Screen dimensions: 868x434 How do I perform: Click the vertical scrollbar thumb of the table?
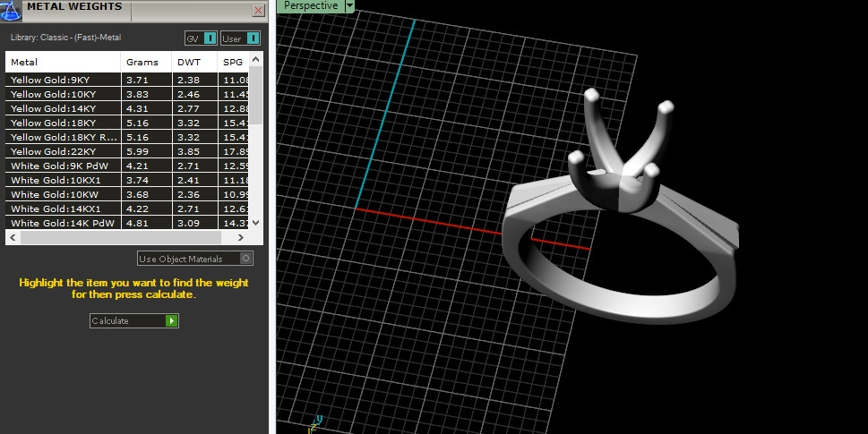pyautogui.click(x=256, y=95)
